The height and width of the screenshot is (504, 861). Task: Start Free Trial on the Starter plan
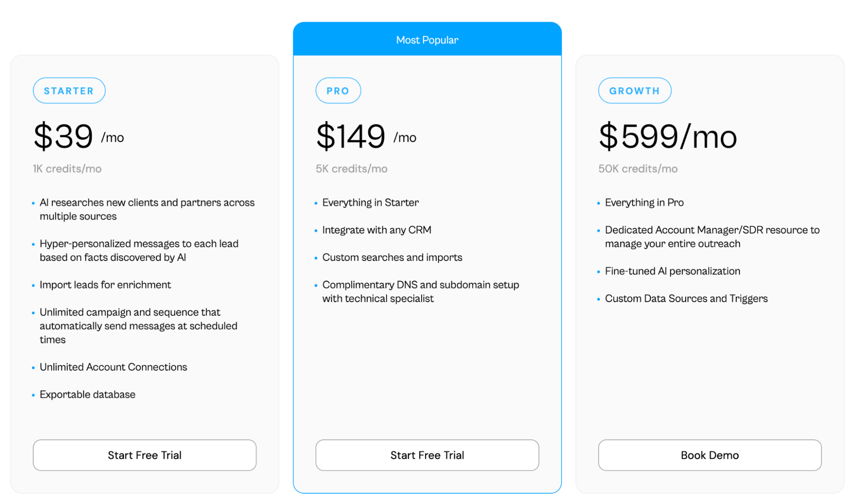144,455
